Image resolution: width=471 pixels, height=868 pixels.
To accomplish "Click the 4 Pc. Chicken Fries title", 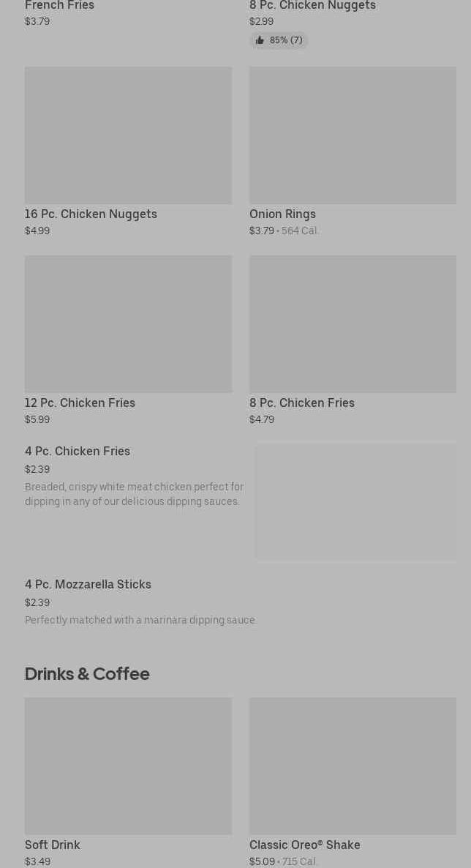I will pyautogui.click(x=78, y=452).
